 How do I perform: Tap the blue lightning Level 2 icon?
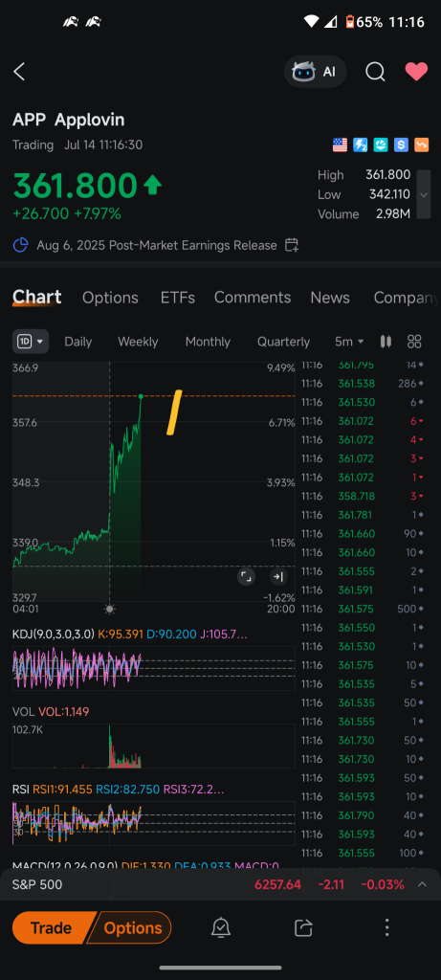[361, 145]
